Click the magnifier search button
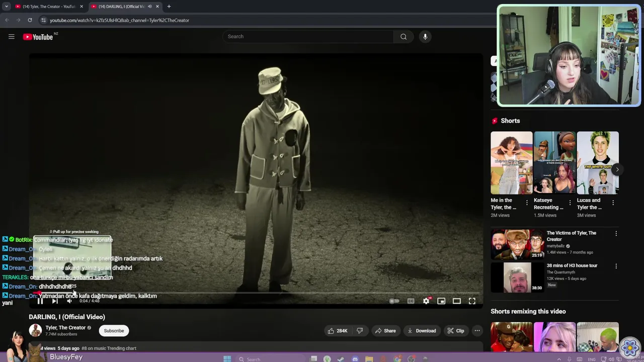This screenshot has height=362, width=644. (x=403, y=36)
